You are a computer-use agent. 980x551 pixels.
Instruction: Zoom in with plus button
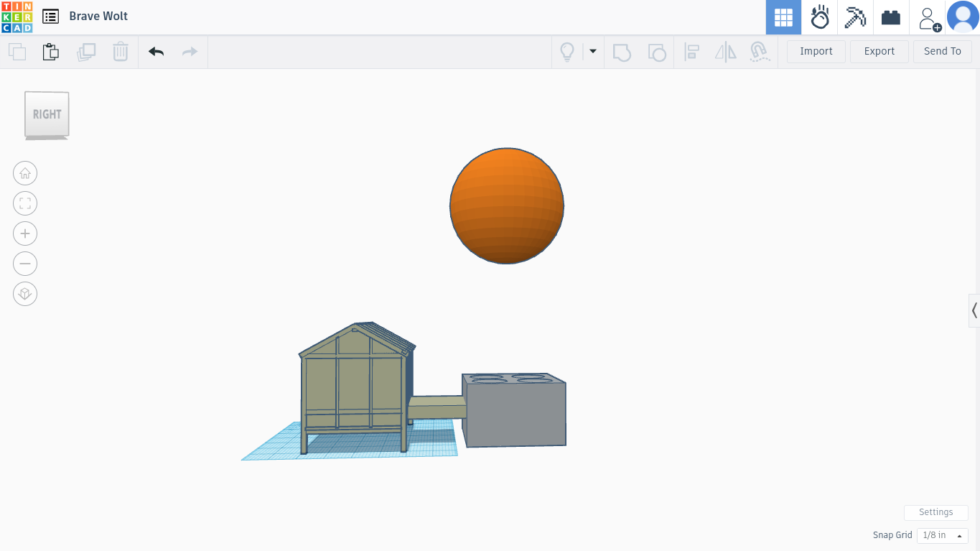[x=25, y=233]
